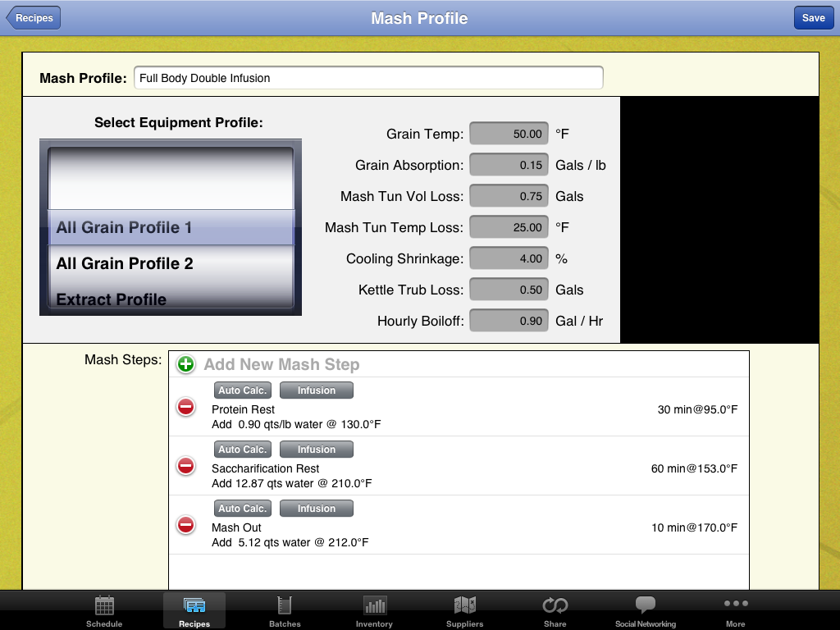The image size is (840, 630).
Task: Choose All Grain Profile 2 in picker
Action: tap(171, 263)
